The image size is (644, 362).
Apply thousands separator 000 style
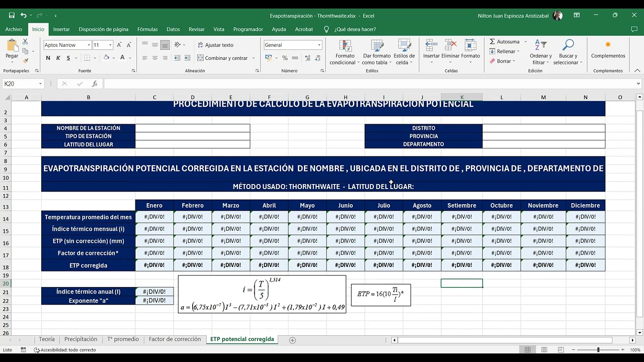coord(295,58)
